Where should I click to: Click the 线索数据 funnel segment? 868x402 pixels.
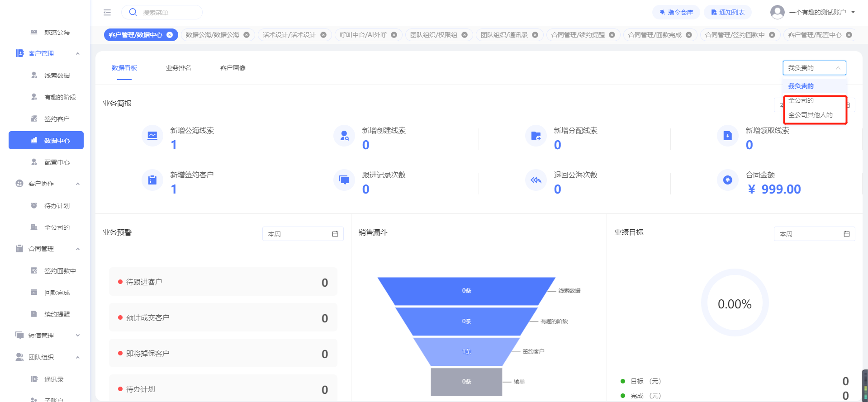click(x=466, y=291)
